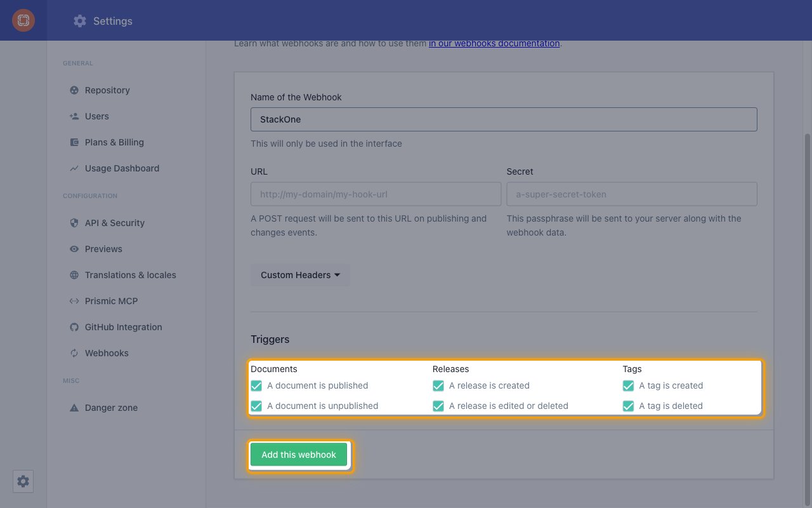This screenshot has height=508, width=812.
Task: Navigate to GitHub Integration
Action: (124, 327)
